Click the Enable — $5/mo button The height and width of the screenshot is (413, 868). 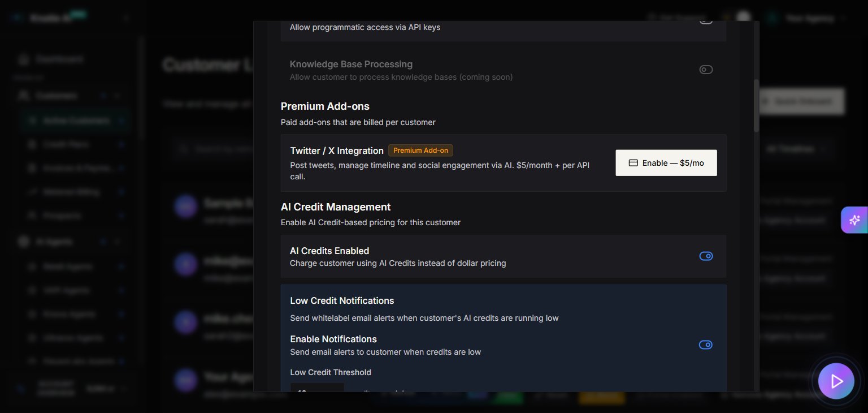(666, 163)
